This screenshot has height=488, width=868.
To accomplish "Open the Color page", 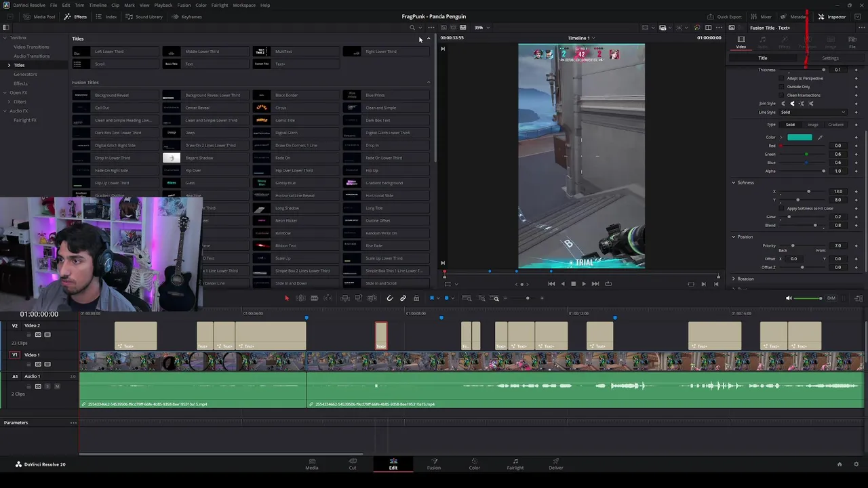I will (x=475, y=464).
